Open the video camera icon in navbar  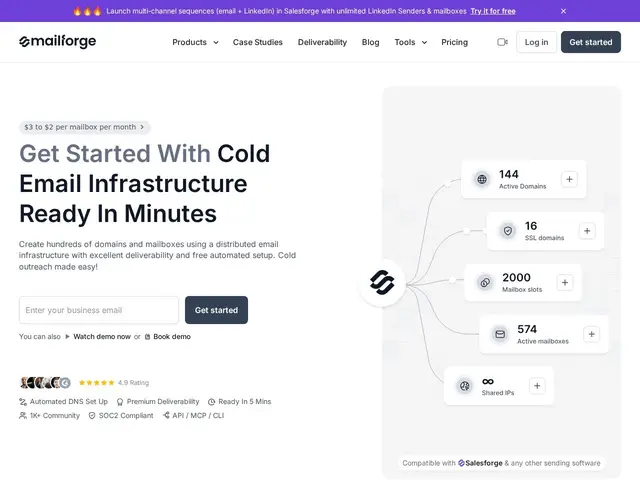coord(502,42)
